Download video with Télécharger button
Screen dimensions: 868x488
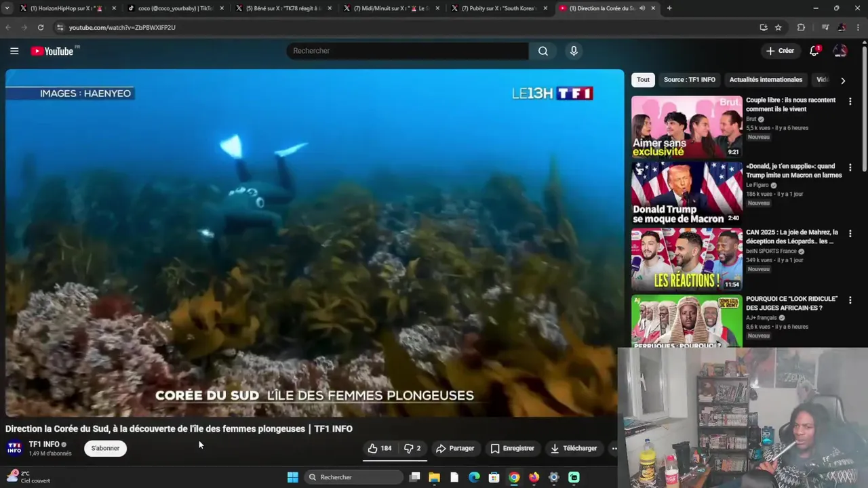click(x=574, y=448)
